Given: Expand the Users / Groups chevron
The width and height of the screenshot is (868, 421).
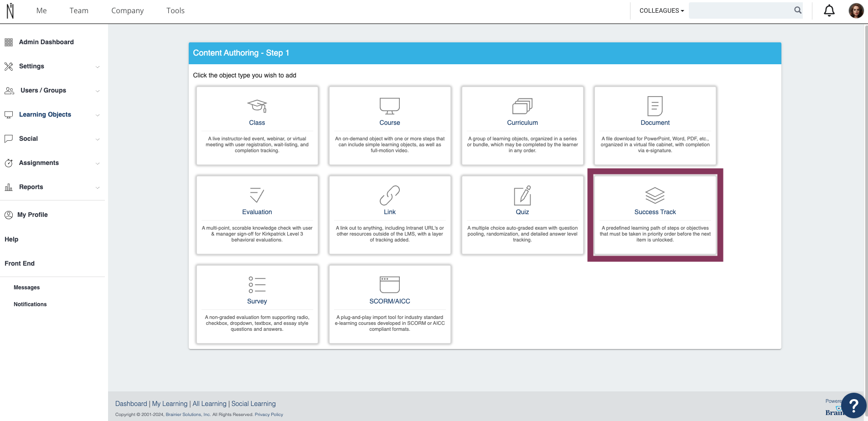Looking at the screenshot, I should point(98,91).
